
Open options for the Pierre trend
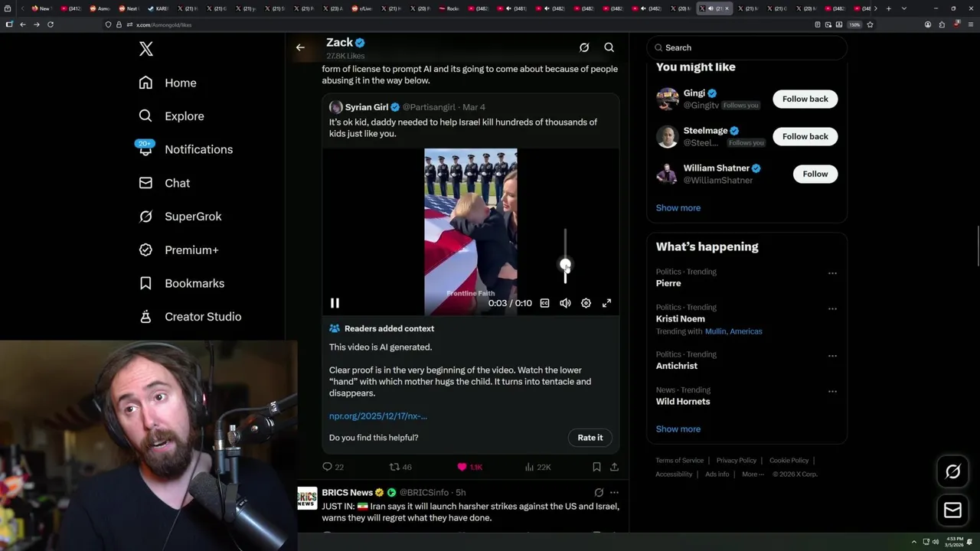[x=832, y=273]
